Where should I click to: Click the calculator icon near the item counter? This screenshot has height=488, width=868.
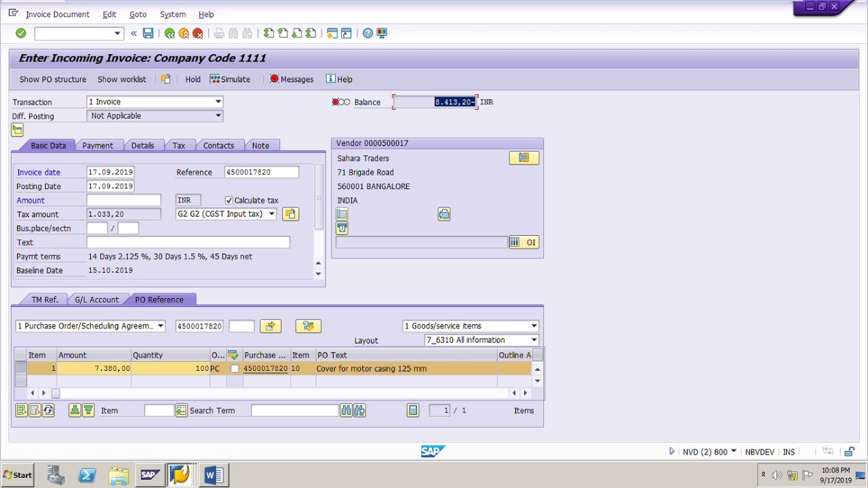(413, 410)
